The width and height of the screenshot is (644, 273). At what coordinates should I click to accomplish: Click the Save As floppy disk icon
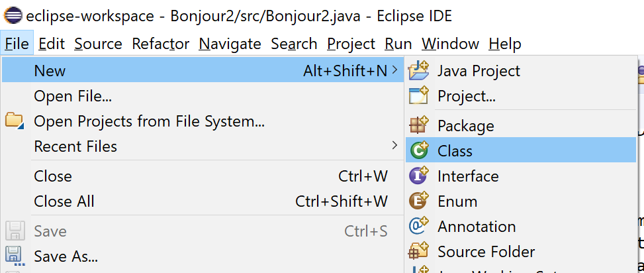(x=15, y=255)
